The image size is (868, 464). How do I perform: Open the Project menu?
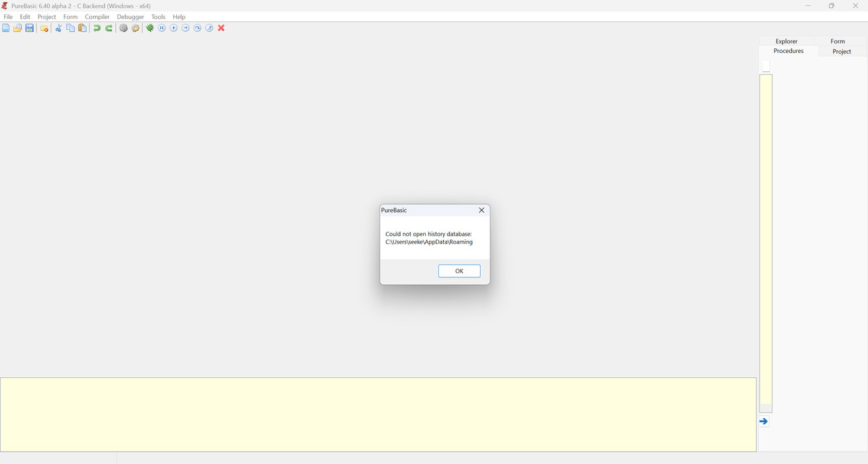point(47,17)
